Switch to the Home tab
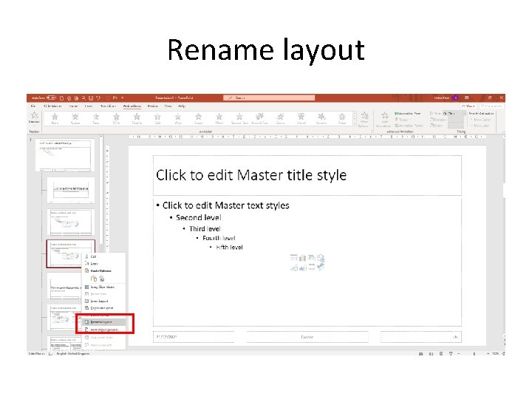 click(x=73, y=106)
